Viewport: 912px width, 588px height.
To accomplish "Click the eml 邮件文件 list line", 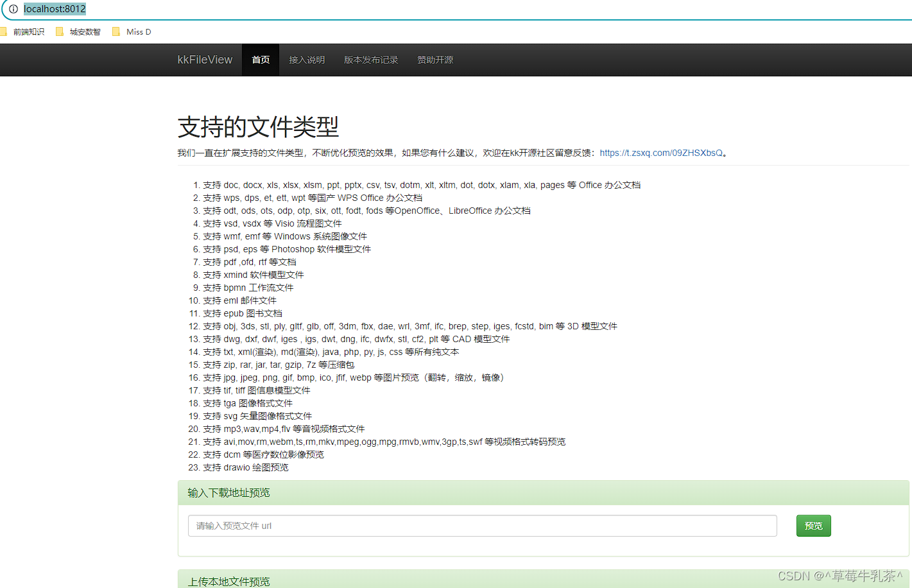I will pyautogui.click(x=240, y=300).
